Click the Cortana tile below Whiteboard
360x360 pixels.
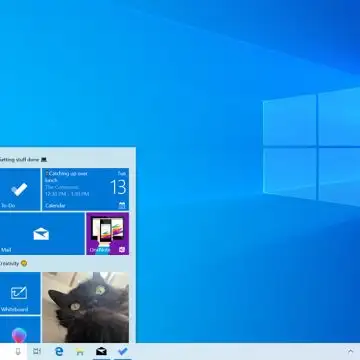pyautogui.click(x=20, y=329)
